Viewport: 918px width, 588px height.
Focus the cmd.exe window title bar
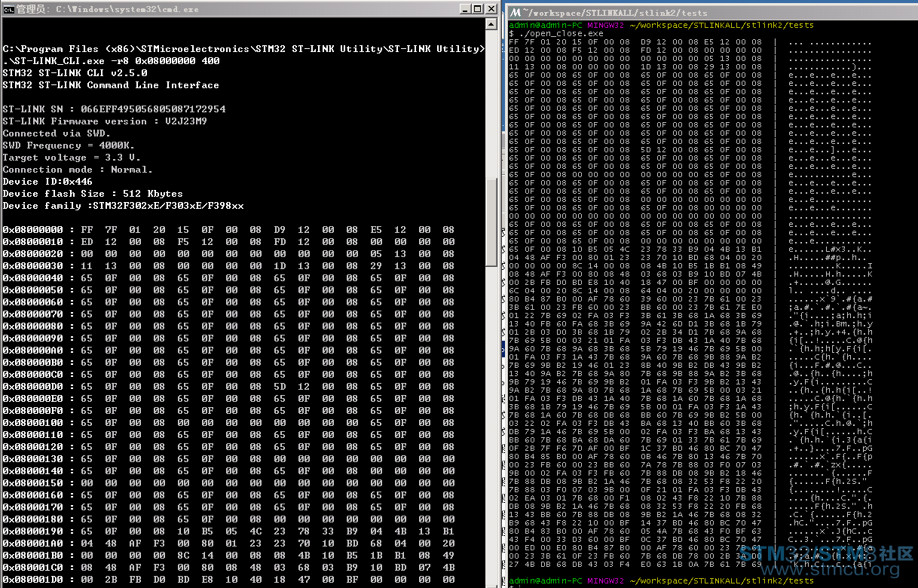[226, 9]
